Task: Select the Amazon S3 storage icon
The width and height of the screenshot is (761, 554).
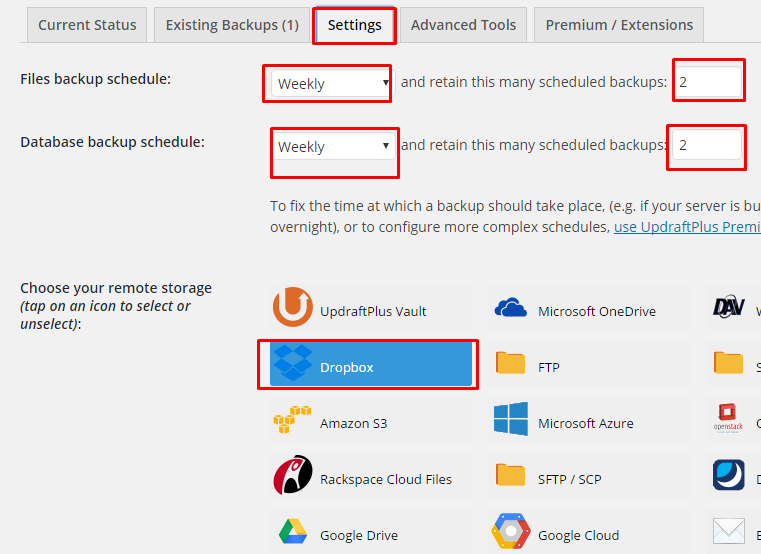Action: [292, 420]
